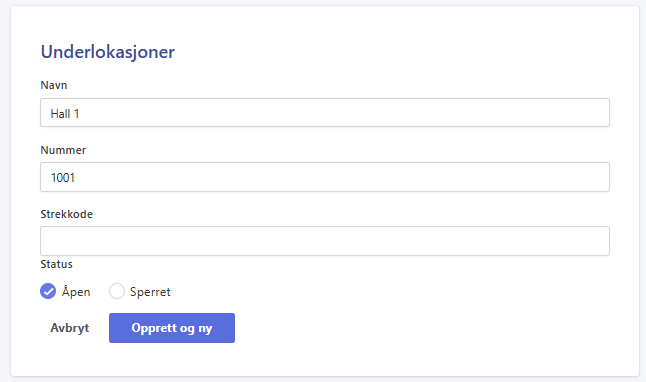Click the Status section label
Viewport: 646px width, 382px height.
[x=56, y=264]
